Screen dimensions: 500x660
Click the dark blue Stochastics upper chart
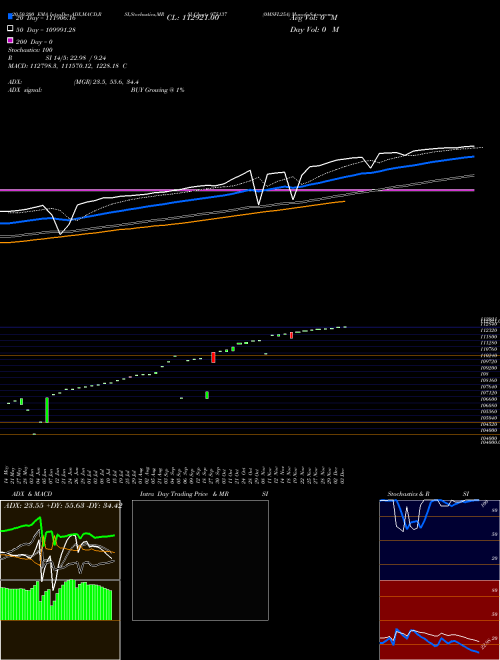(439, 540)
